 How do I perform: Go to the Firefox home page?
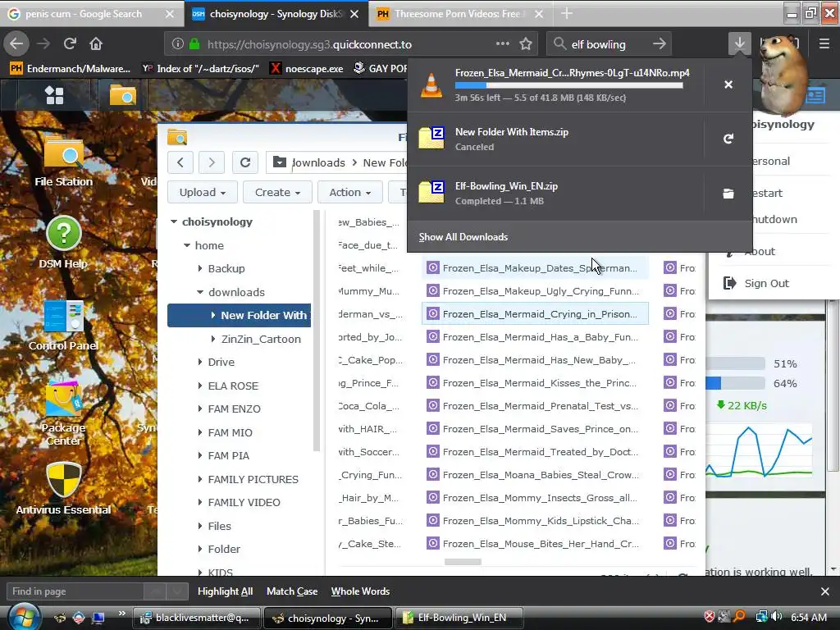tap(96, 43)
